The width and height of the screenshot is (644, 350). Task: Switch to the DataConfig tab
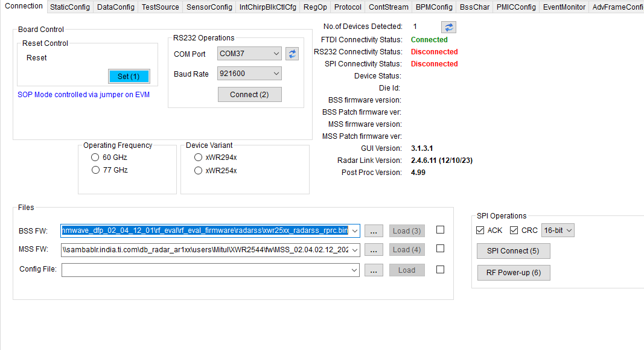[116, 7]
